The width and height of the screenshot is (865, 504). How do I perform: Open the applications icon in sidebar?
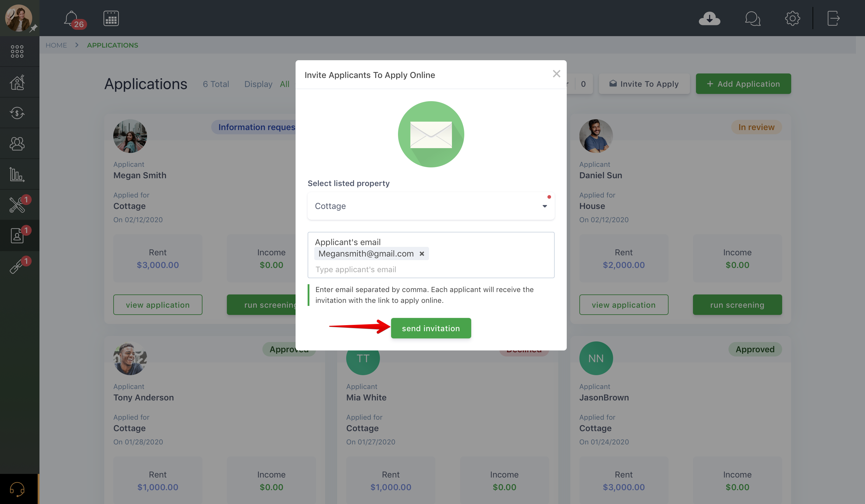17,236
